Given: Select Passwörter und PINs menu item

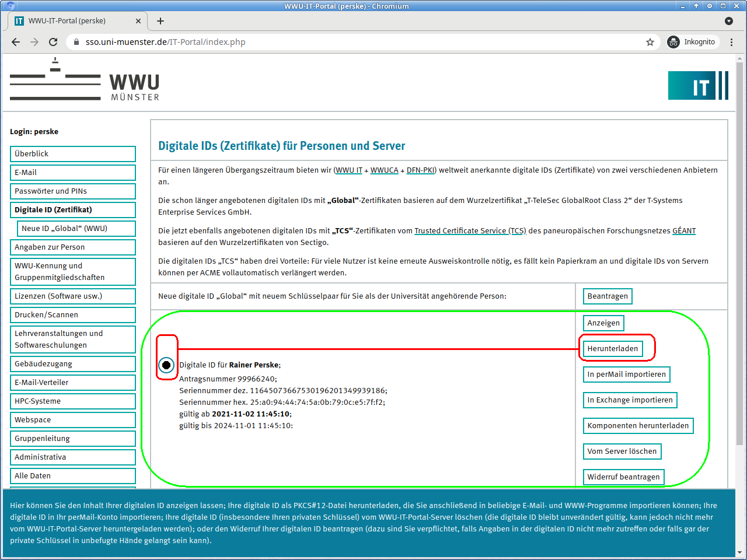Looking at the screenshot, I should (72, 191).
